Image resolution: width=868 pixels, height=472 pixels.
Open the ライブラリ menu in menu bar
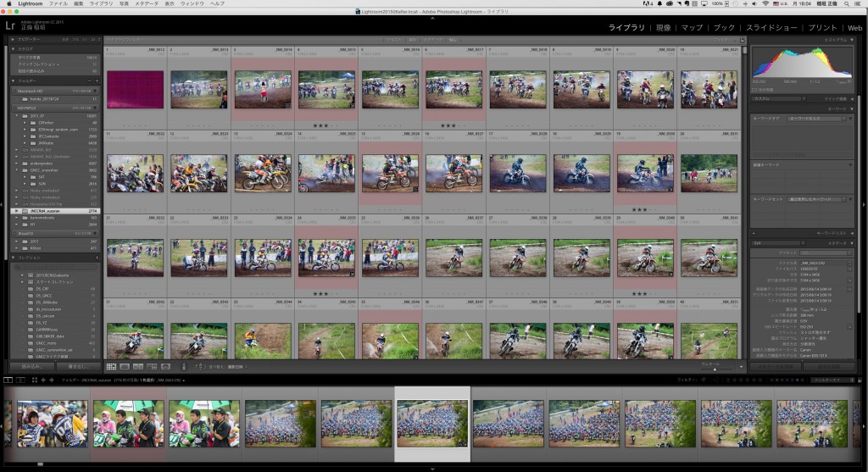click(x=102, y=3)
